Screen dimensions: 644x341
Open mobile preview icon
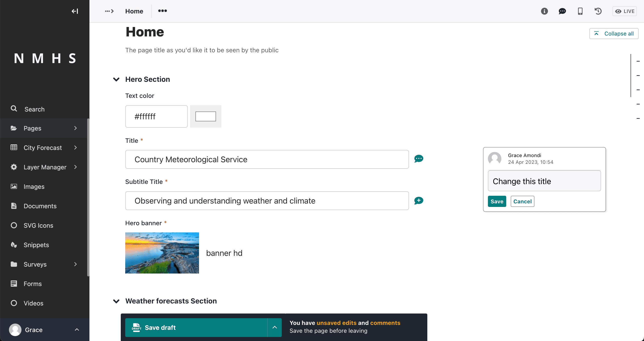click(580, 11)
